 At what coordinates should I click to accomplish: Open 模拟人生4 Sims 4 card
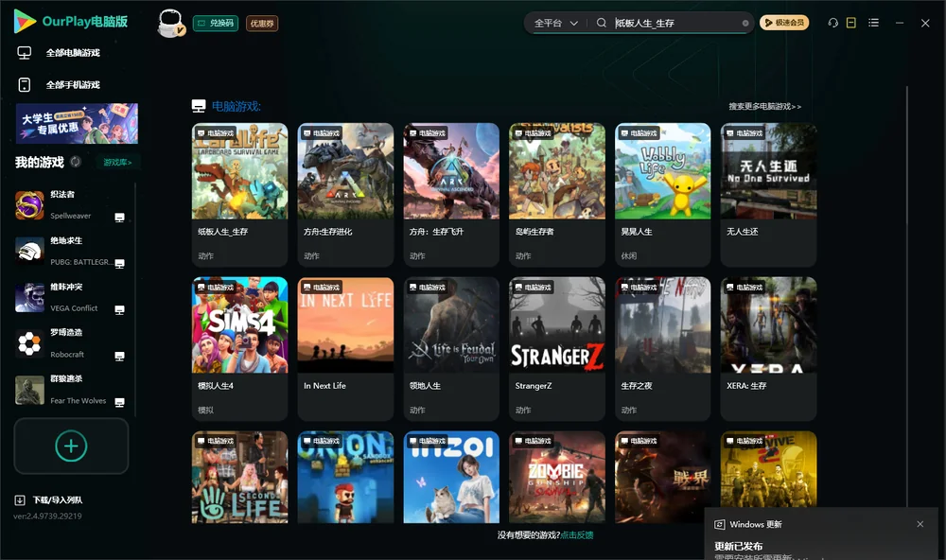(x=239, y=348)
